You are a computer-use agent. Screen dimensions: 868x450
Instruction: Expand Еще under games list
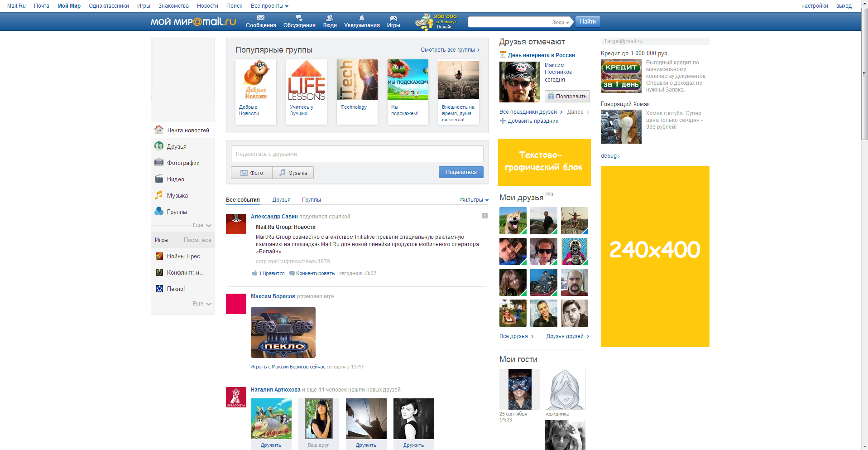[x=202, y=304]
